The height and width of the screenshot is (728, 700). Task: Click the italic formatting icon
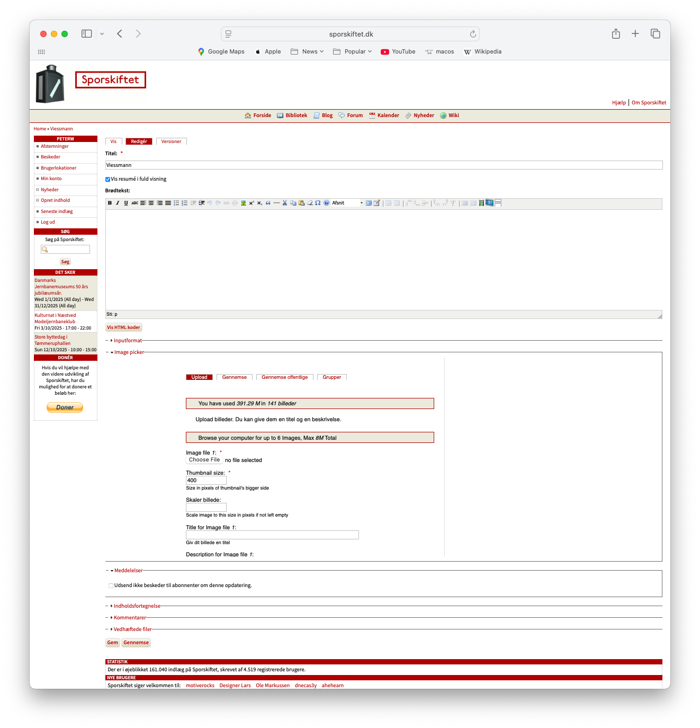tap(118, 203)
